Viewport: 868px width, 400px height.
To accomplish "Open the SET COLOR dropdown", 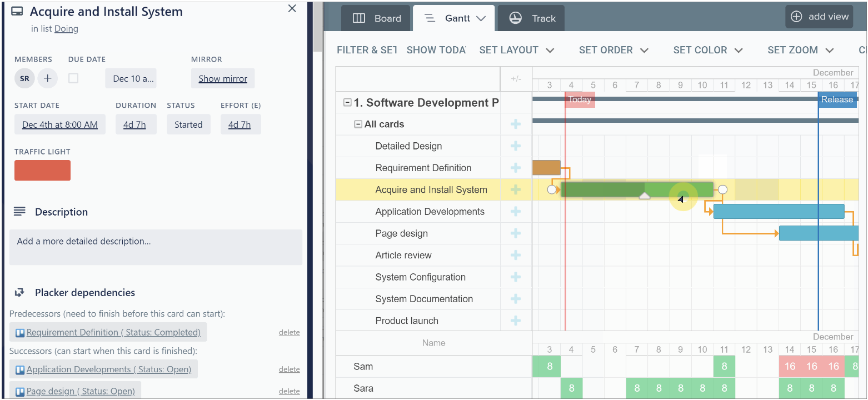I will coord(708,50).
